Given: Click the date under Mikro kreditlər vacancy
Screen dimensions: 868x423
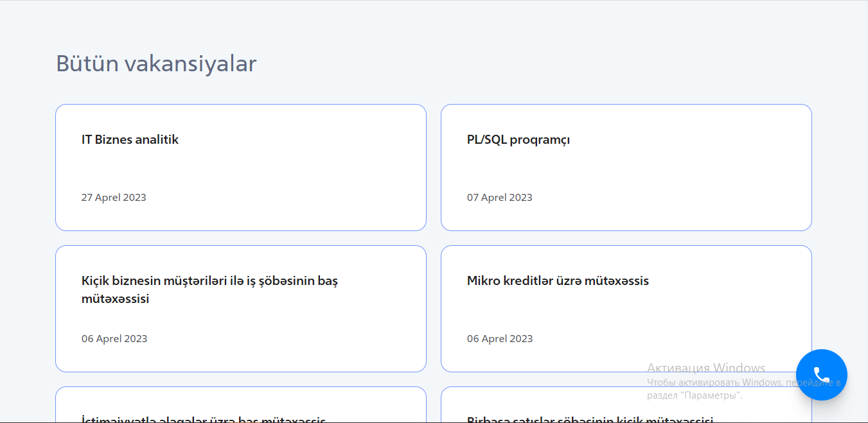Looking at the screenshot, I should pos(500,338).
